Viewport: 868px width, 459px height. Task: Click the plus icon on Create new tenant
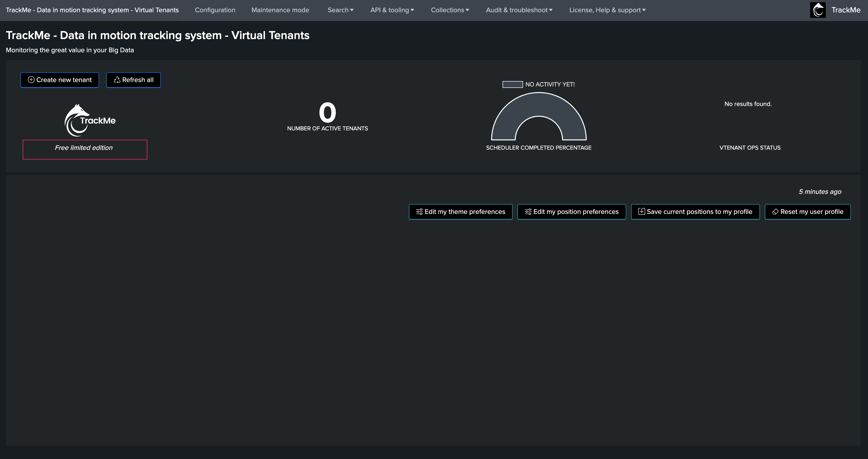(x=31, y=80)
